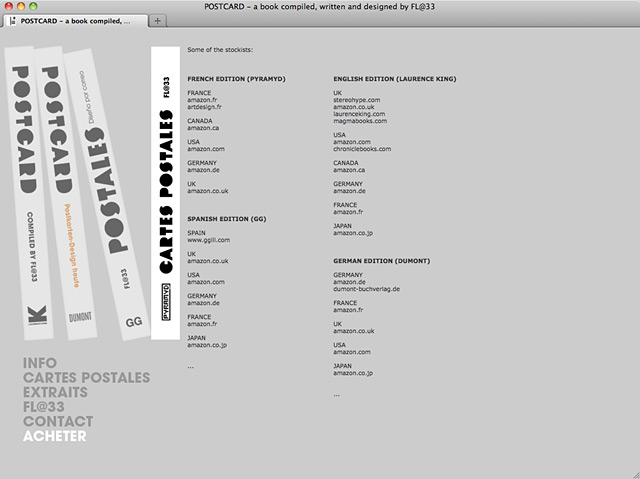The height and width of the screenshot is (479, 640).
Task: Open amazon.co.uk under English edition UK
Action: (353, 107)
